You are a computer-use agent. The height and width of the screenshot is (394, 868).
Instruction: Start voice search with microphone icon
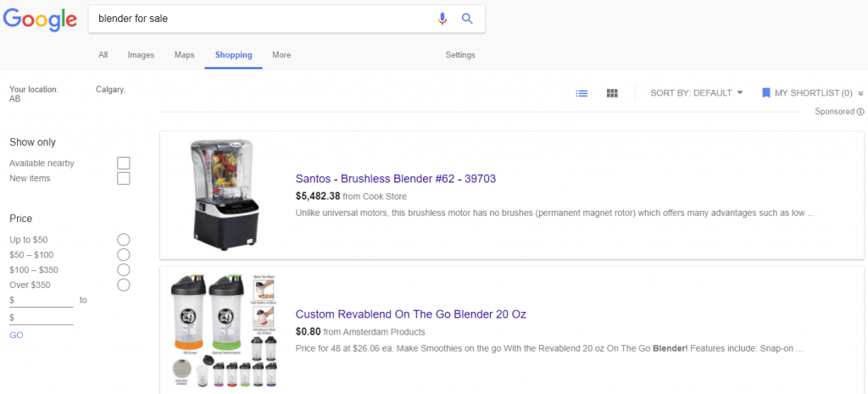(442, 19)
